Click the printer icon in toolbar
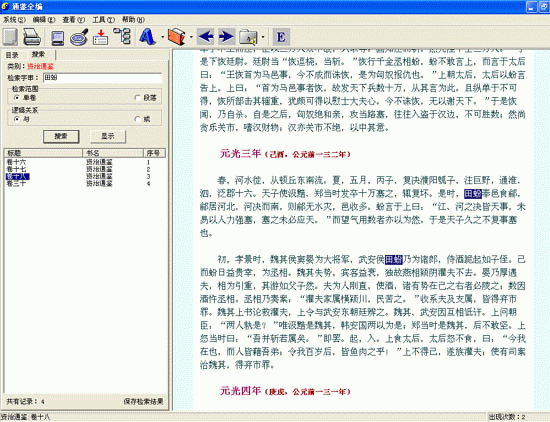The width and height of the screenshot is (550, 422). (x=32, y=37)
